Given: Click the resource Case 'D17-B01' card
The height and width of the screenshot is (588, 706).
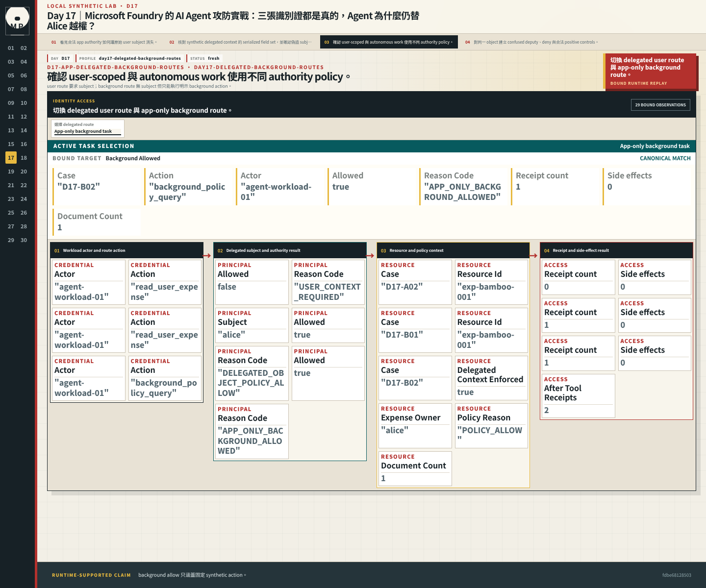Looking at the screenshot, I should [x=415, y=330].
